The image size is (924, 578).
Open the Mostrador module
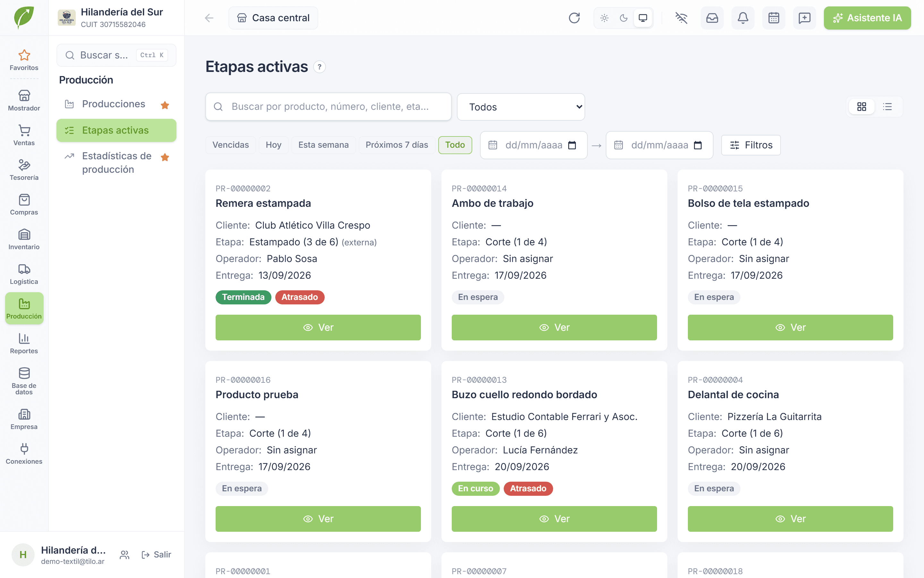pyautogui.click(x=24, y=101)
